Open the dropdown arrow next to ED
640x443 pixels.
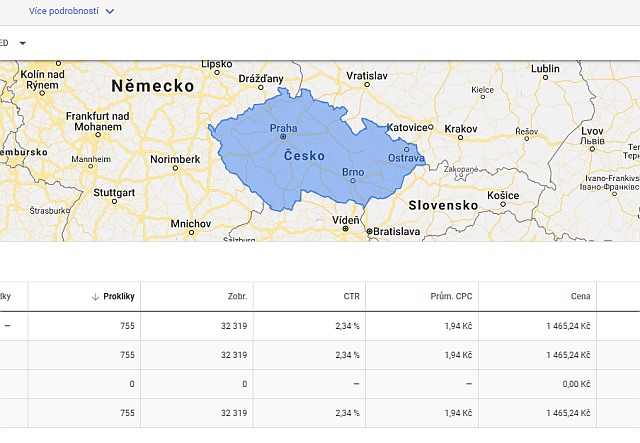pyautogui.click(x=23, y=43)
